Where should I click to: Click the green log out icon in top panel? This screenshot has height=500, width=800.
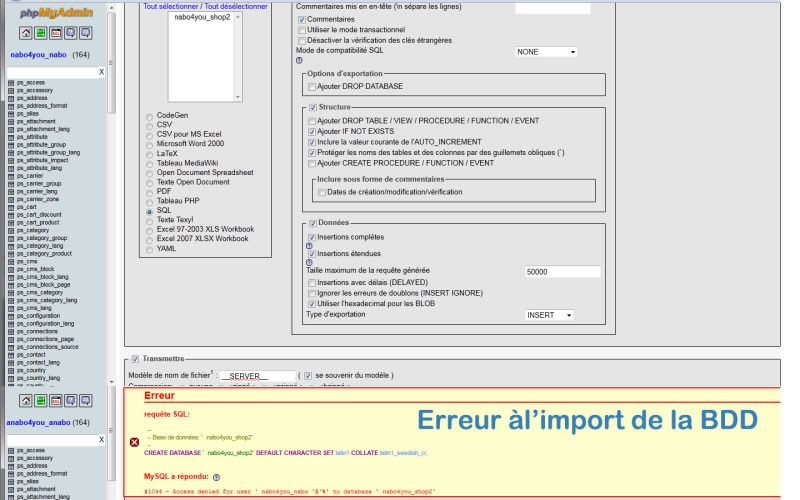(x=38, y=33)
